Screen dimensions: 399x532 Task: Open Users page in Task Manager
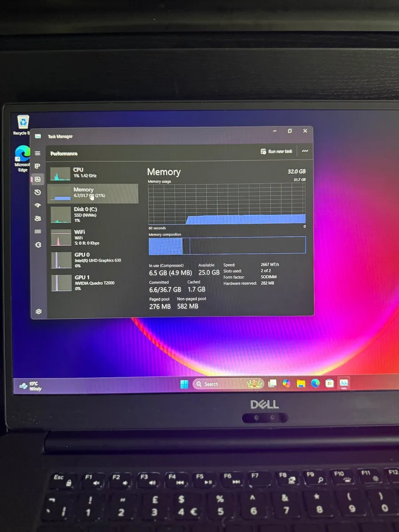point(38,218)
